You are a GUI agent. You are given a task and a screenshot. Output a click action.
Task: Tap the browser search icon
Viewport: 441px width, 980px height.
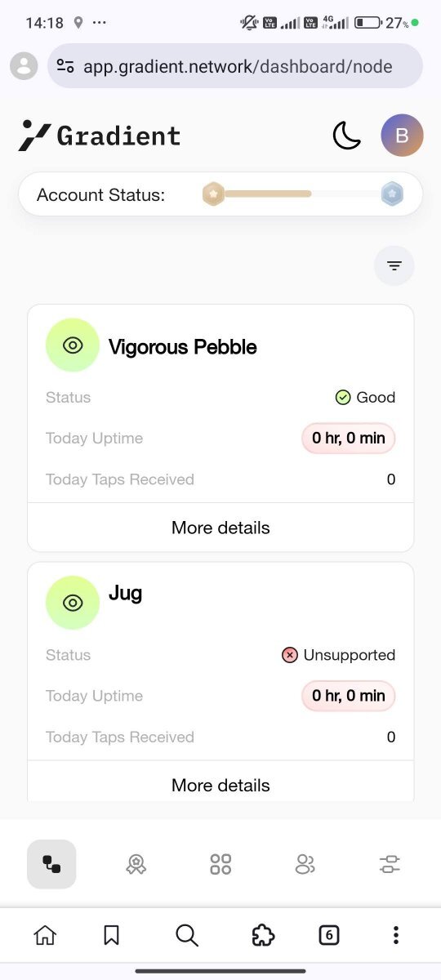[187, 935]
